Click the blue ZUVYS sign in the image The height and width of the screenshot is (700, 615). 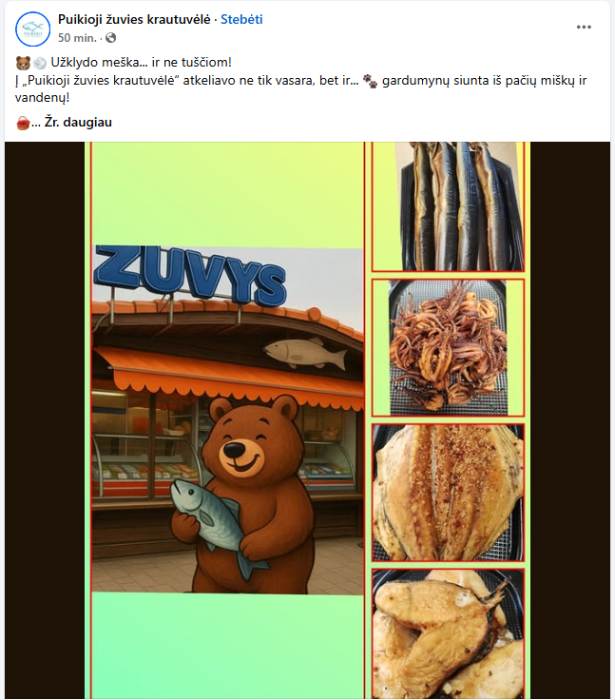[190, 276]
